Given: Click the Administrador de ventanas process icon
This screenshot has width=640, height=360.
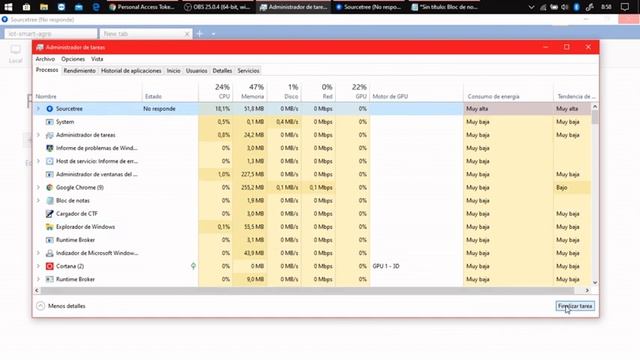Looking at the screenshot, I should pos(49,174).
